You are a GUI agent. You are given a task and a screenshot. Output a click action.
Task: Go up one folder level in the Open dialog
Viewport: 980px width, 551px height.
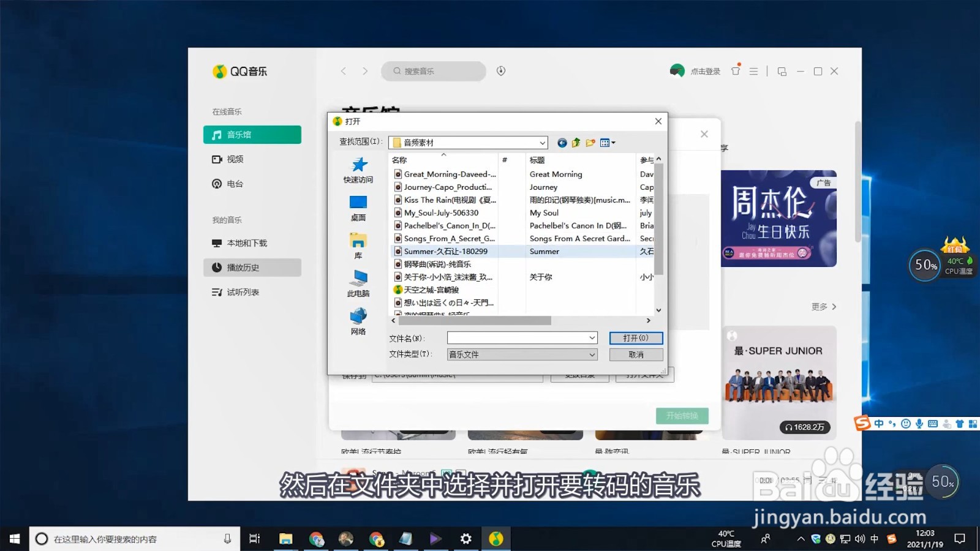(x=576, y=142)
